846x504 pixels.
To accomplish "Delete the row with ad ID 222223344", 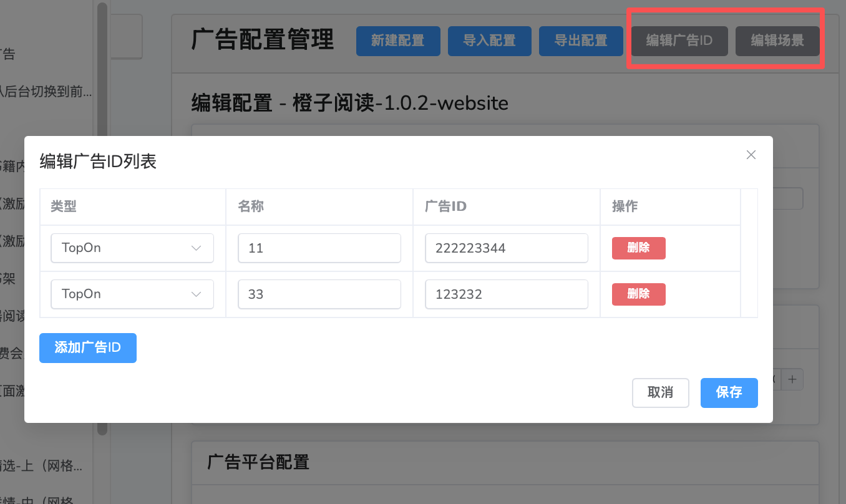I will coord(638,248).
